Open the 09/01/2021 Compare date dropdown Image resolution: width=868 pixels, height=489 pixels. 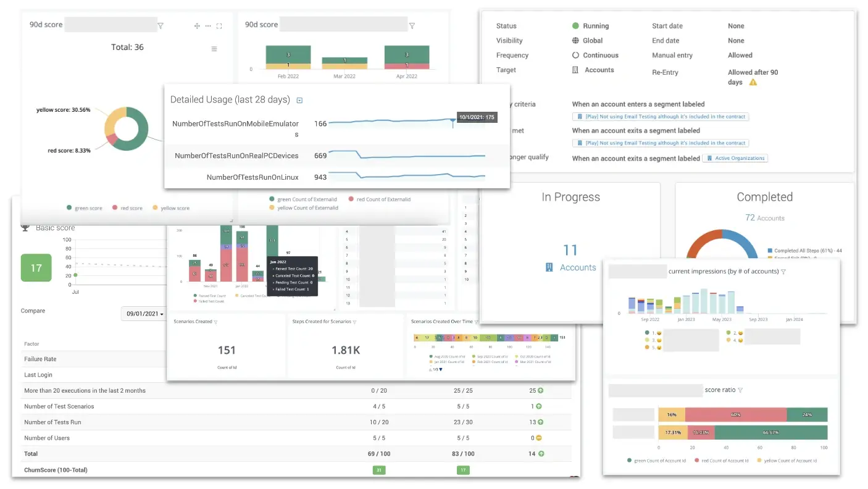[x=145, y=314]
